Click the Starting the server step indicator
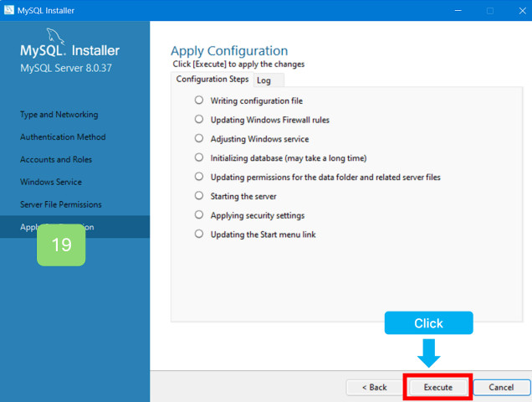The image size is (532, 402). click(199, 195)
